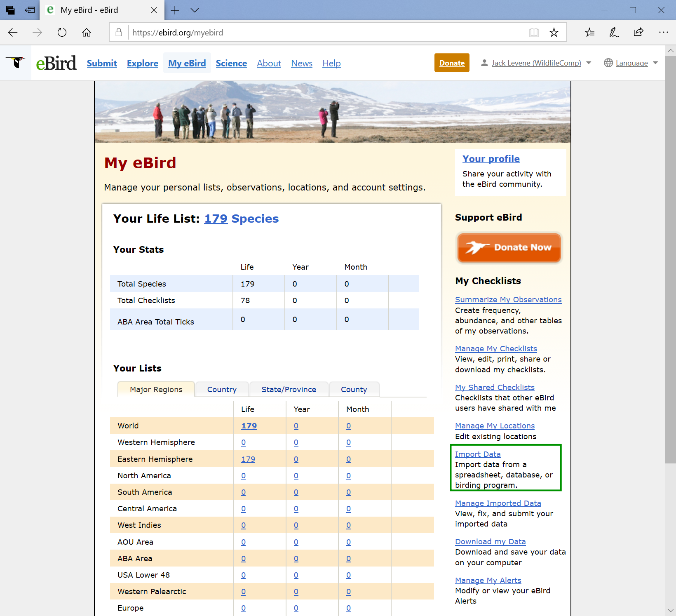
Task: Open Manage My Locations link
Action: 495,426
